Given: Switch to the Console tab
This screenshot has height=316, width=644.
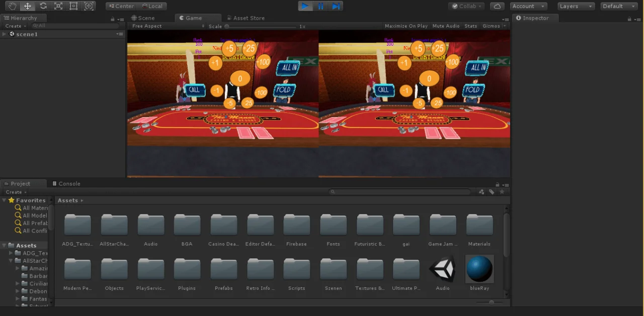Looking at the screenshot, I should click(x=66, y=183).
